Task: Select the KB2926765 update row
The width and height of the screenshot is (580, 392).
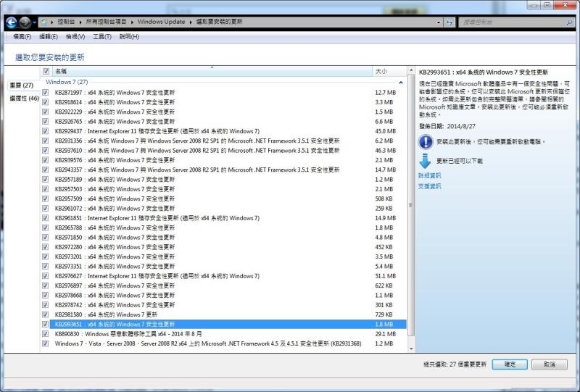Action: [x=223, y=121]
